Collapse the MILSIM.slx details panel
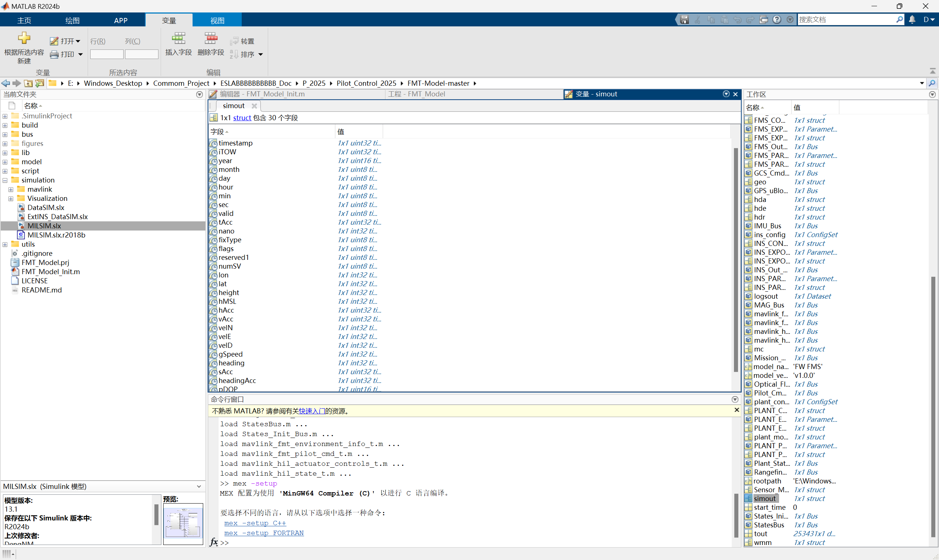This screenshot has height=560, width=939. click(x=199, y=486)
